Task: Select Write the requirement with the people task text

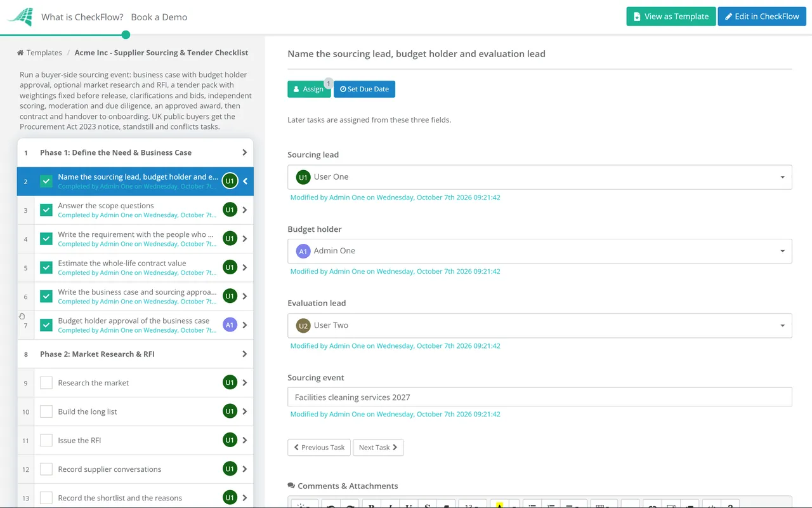Action: (x=136, y=234)
